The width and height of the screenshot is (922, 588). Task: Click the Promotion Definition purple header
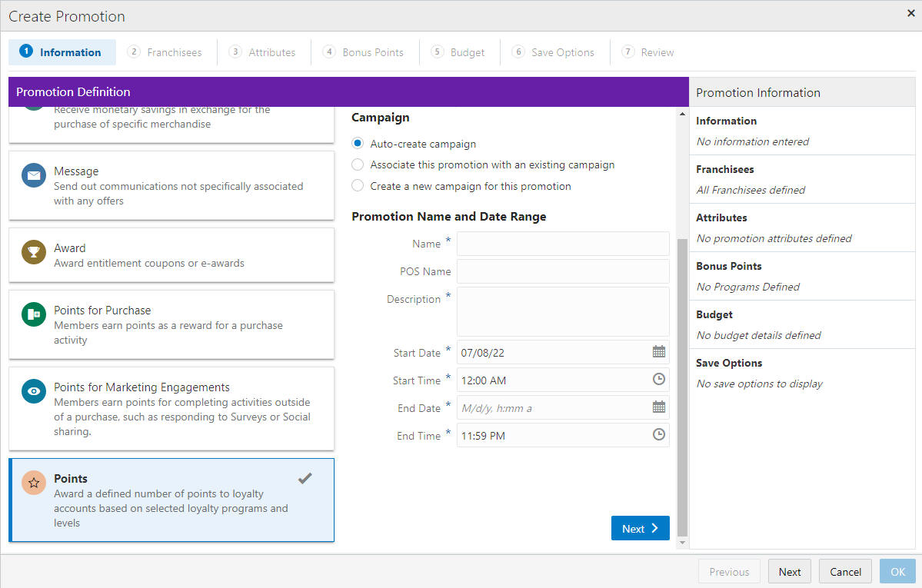348,91
